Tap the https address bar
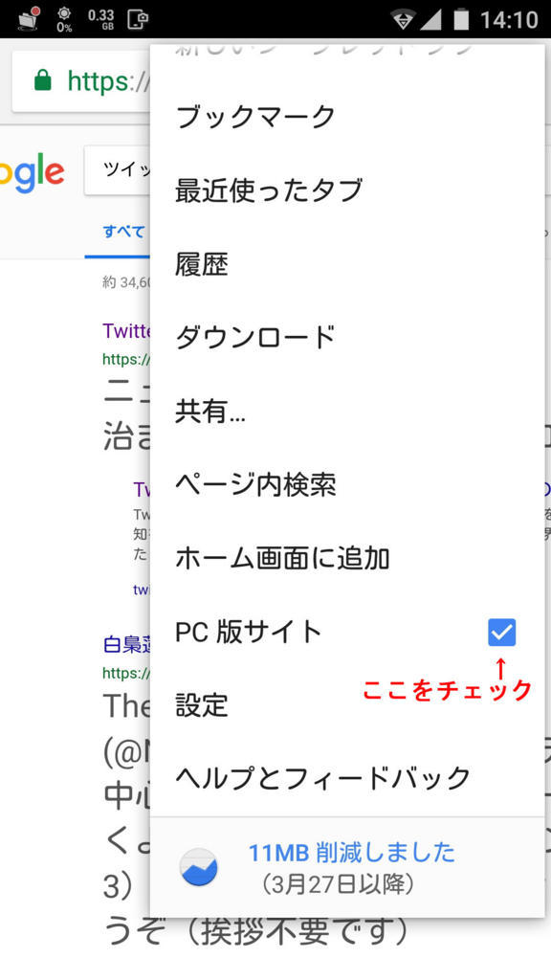The image size is (551, 980). point(81,81)
